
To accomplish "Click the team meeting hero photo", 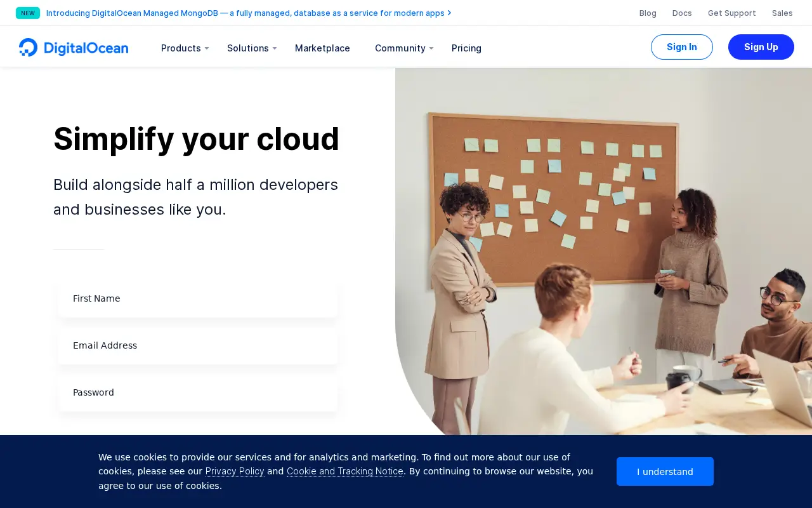I will (x=603, y=251).
